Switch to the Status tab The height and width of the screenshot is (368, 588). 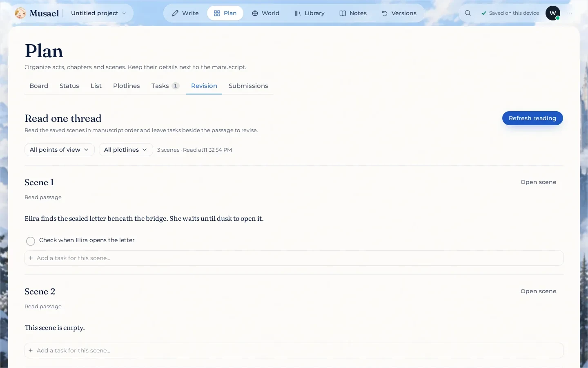[x=69, y=86]
